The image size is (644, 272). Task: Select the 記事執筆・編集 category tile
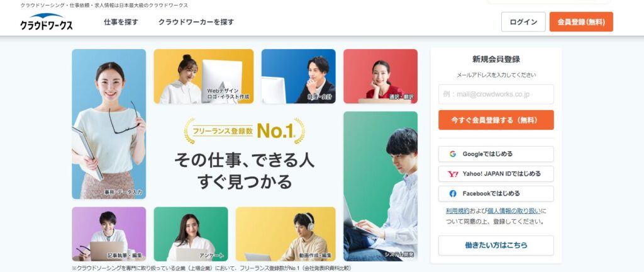pyautogui.click(x=109, y=234)
